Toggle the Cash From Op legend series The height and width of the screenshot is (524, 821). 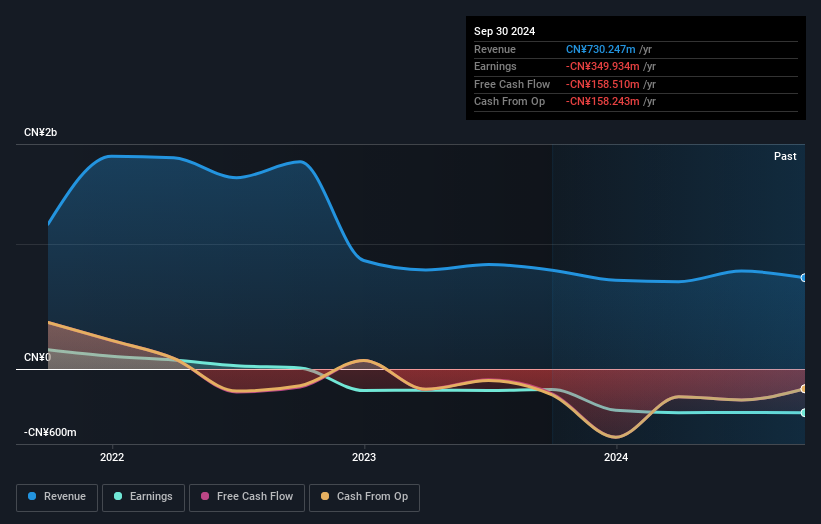click(364, 497)
